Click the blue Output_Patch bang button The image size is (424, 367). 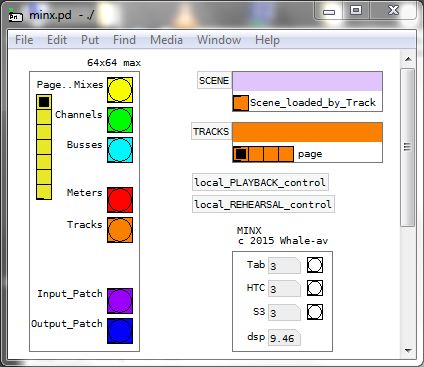tap(120, 331)
